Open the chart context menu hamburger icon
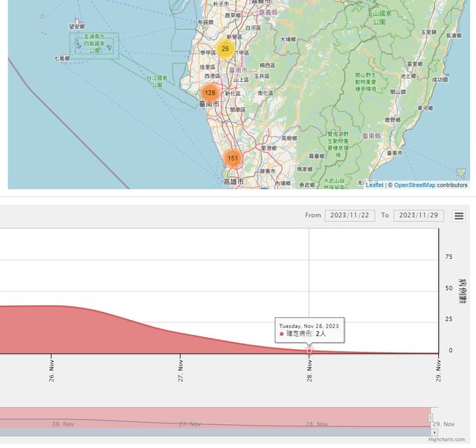Screen dimensions: 476x448 point(460,216)
